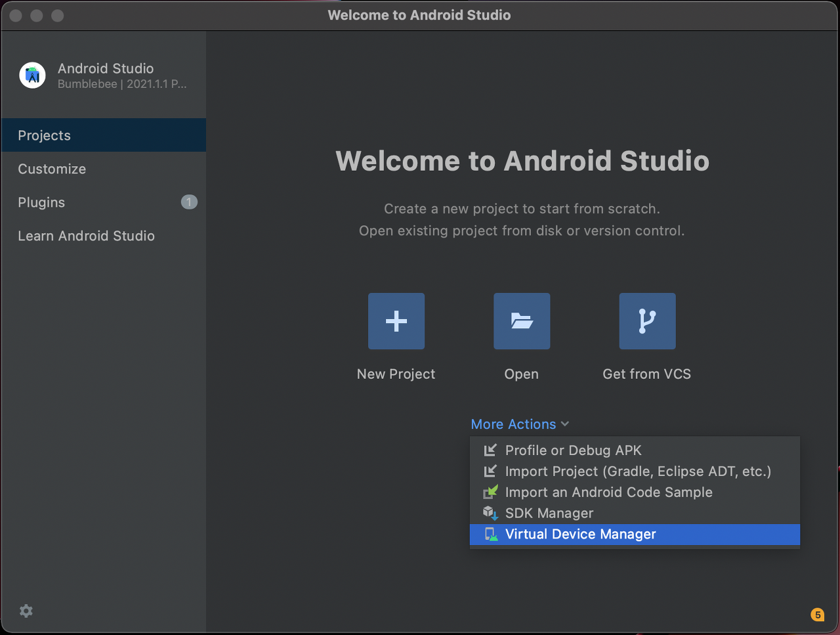Click the SDK Manager cube icon
Image resolution: width=840 pixels, height=635 pixels.
click(x=490, y=513)
